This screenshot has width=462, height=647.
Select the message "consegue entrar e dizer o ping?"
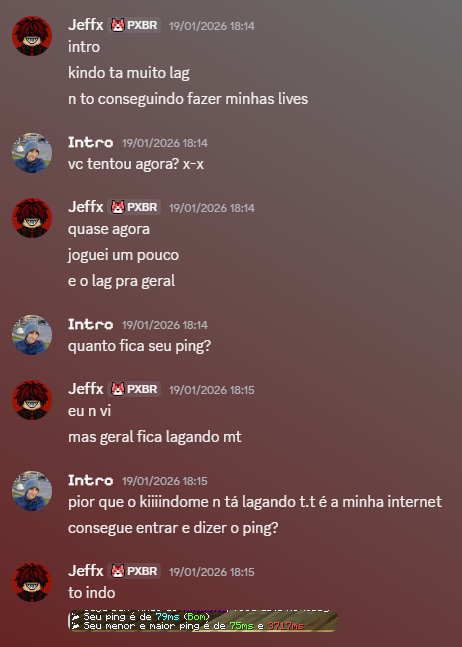point(173,528)
